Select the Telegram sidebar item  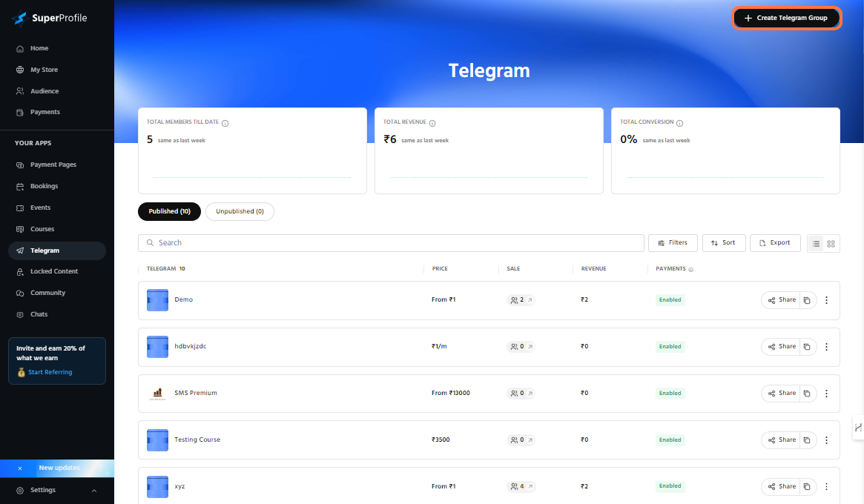coord(57,251)
